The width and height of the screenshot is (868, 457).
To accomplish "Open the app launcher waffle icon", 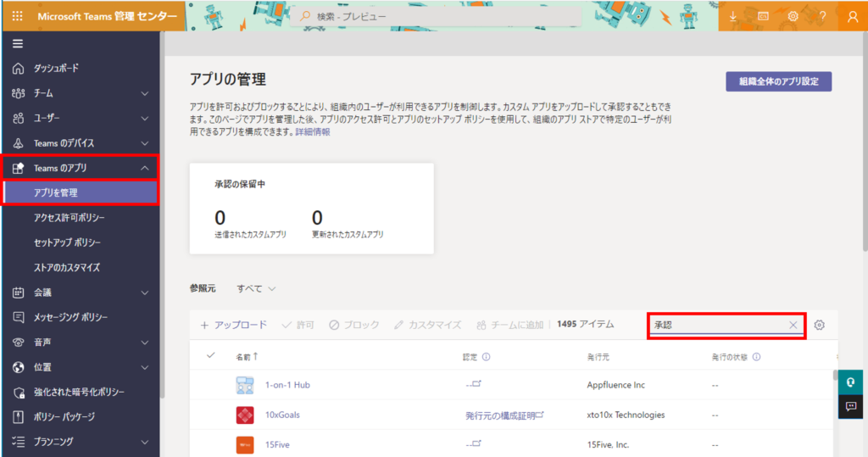I will pyautogui.click(x=18, y=16).
